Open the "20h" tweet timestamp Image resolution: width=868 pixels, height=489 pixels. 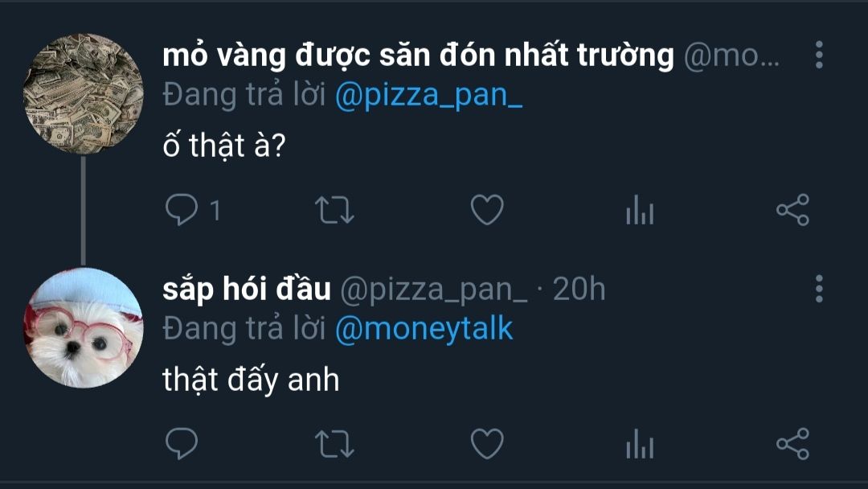coord(579,289)
